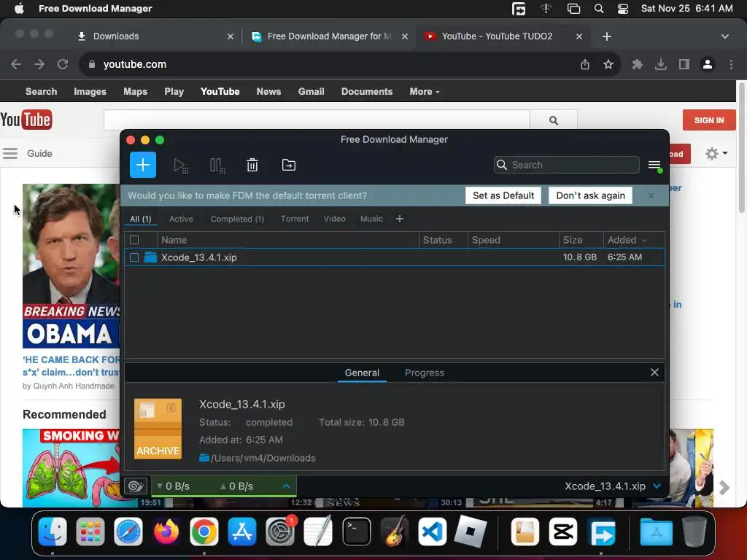Open the YouTube Guide hamburger menu
The height and width of the screenshot is (560, 747).
(x=10, y=153)
